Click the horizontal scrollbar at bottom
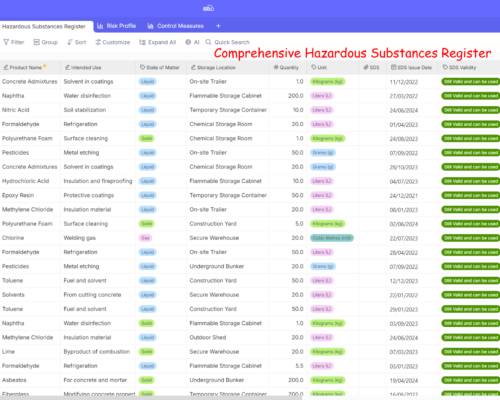Screen dimensions: 500x400 coord(151,398)
